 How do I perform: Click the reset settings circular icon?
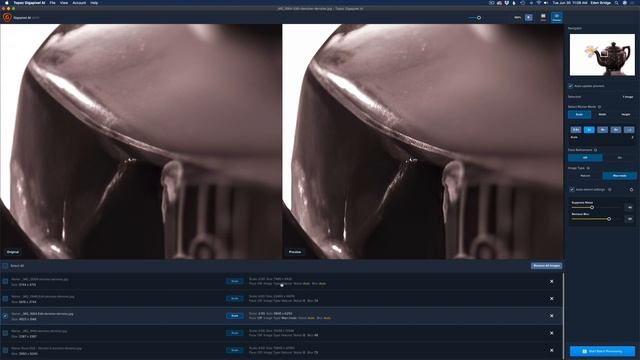coord(631,190)
